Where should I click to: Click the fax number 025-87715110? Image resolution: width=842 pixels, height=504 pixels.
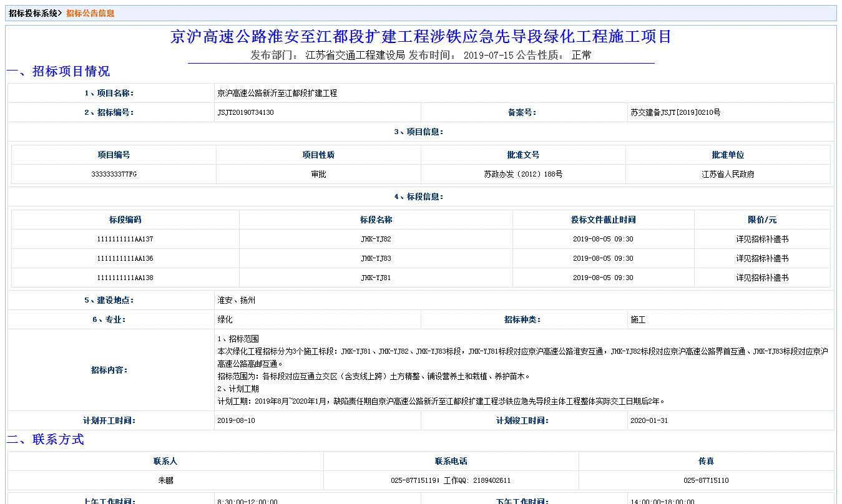pos(706,480)
